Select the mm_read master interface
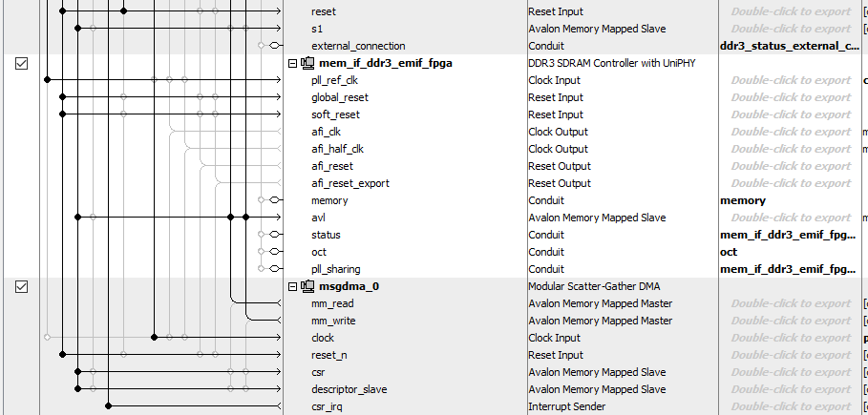This screenshot has height=415, width=868. click(x=332, y=303)
